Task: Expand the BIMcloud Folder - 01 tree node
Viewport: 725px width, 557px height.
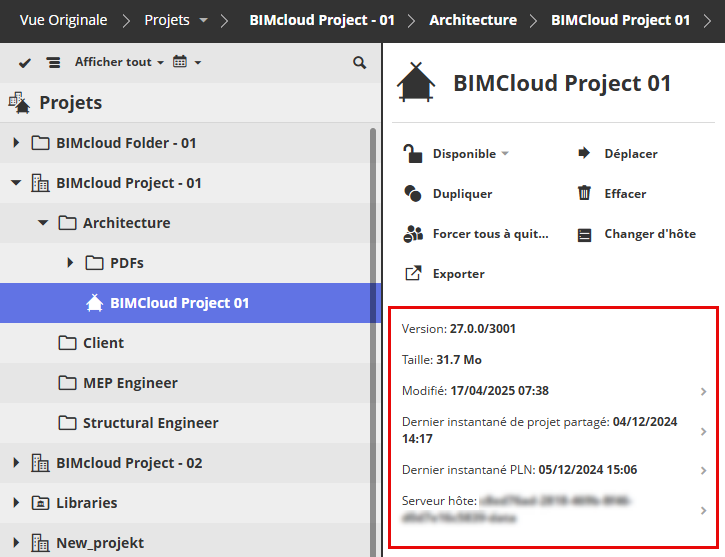Action: coord(16,143)
